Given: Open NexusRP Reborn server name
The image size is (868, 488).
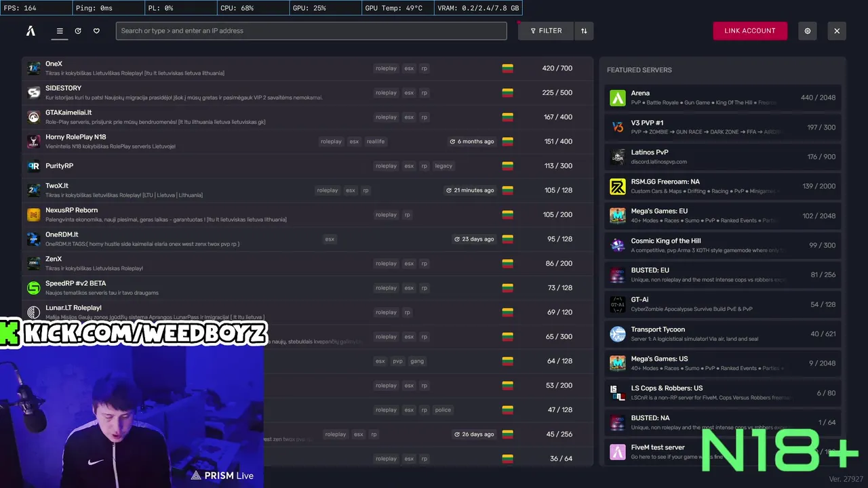Looking at the screenshot, I should click(72, 210).
